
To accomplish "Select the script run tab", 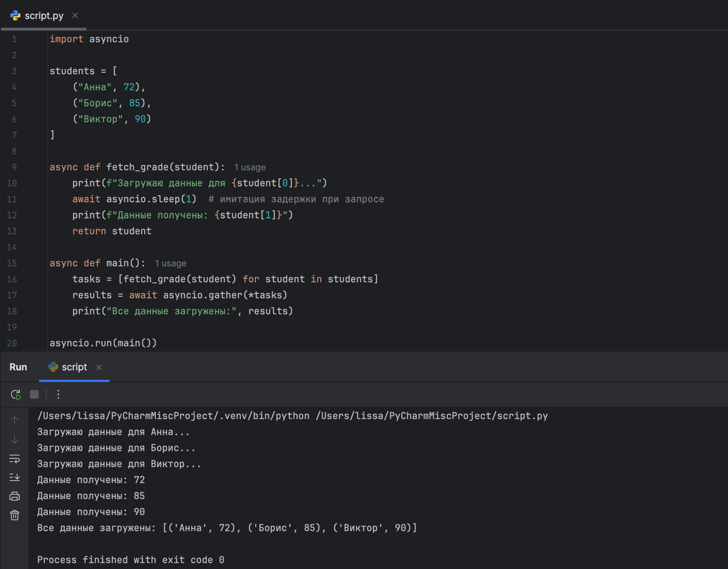I will pyautogui.click(x=74, y=367).
